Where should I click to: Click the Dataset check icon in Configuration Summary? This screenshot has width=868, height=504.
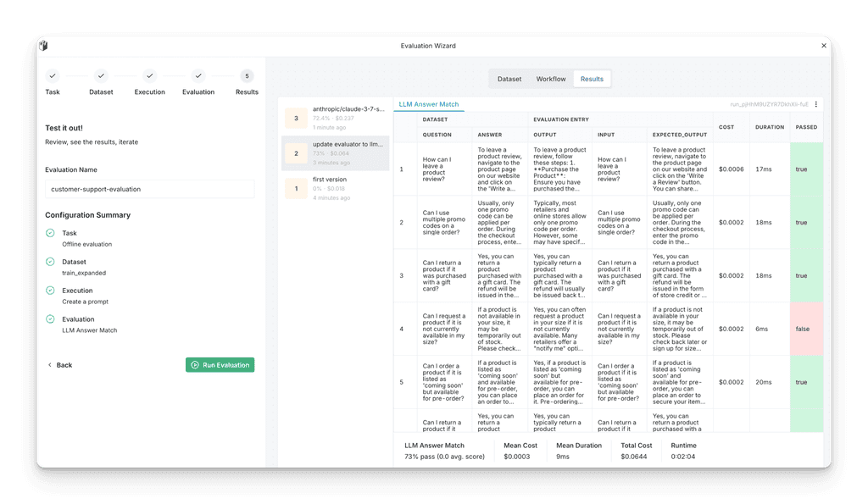[50, 262]
